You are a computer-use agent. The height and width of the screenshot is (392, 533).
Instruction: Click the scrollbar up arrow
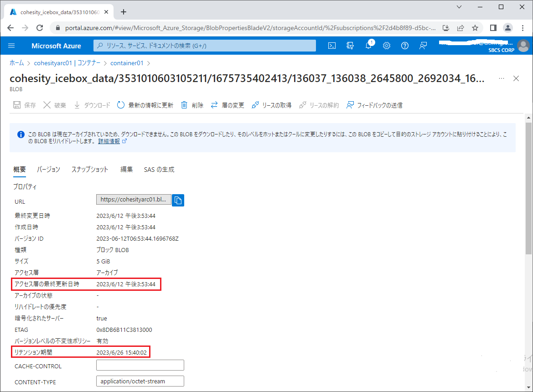pos(528,118)
